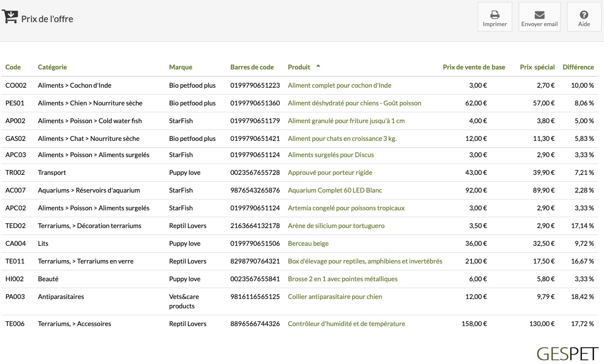Open the Aide help button
This screenshot has height=364, width=604.
(584, 17)
